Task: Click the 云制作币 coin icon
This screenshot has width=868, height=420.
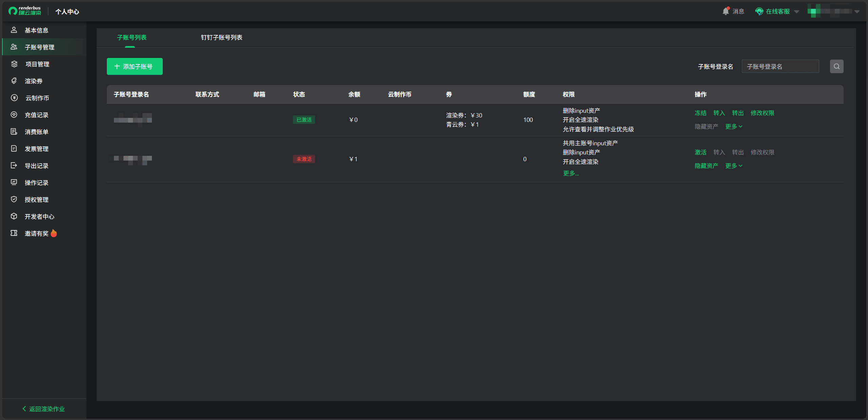Action: pos(14,98)
